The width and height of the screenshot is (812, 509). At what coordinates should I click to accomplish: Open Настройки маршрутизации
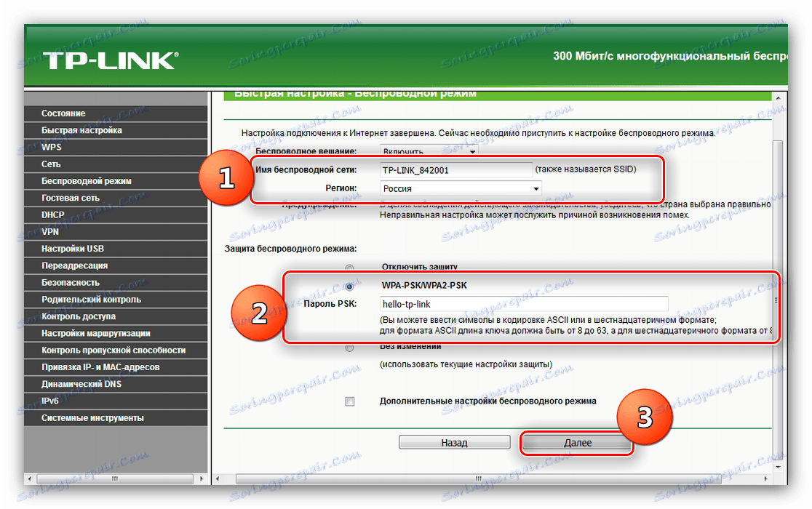116,334
